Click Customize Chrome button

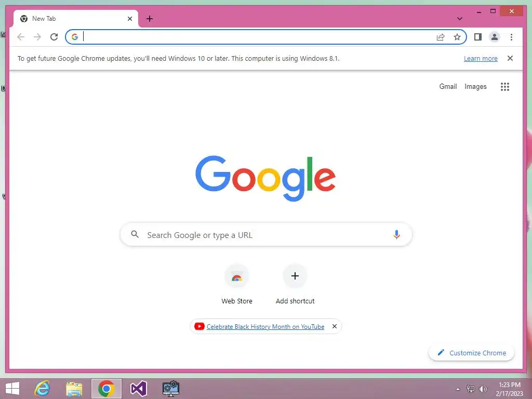(471, 353)
